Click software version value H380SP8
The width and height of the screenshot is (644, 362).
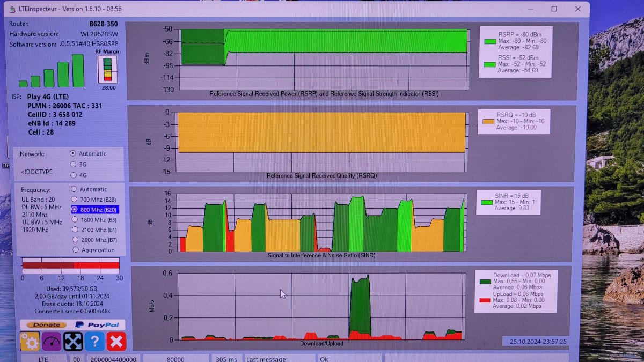[x=89, y=44]
